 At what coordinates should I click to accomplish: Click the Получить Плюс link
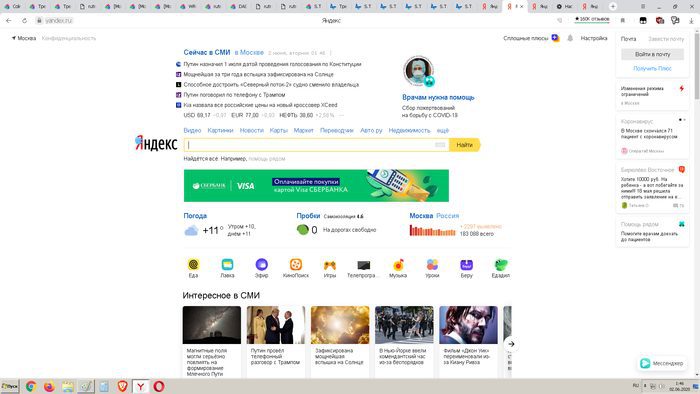tap(652, 69)
